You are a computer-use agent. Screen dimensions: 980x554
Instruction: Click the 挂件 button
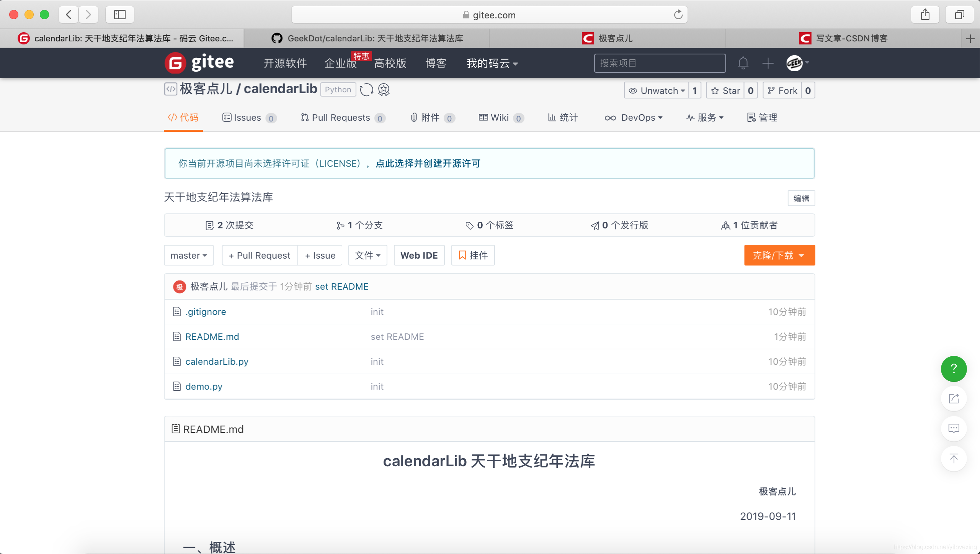tap(473, 255)
